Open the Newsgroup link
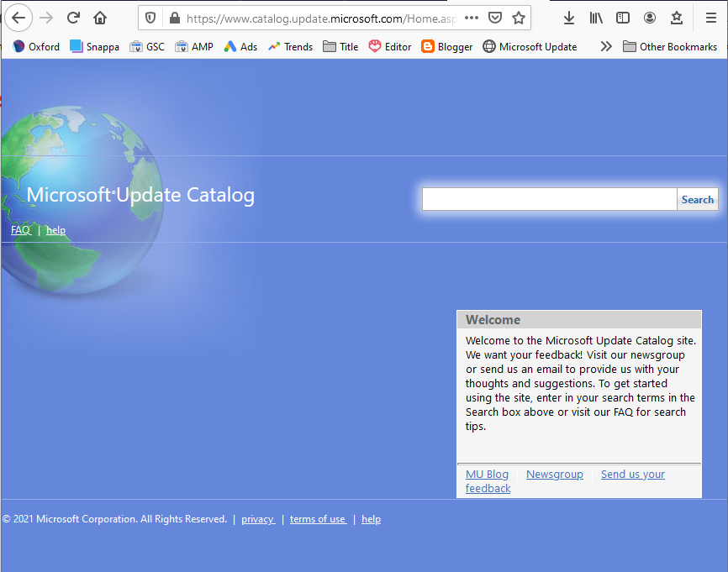728x572 pixels. [x=554, y=474]
